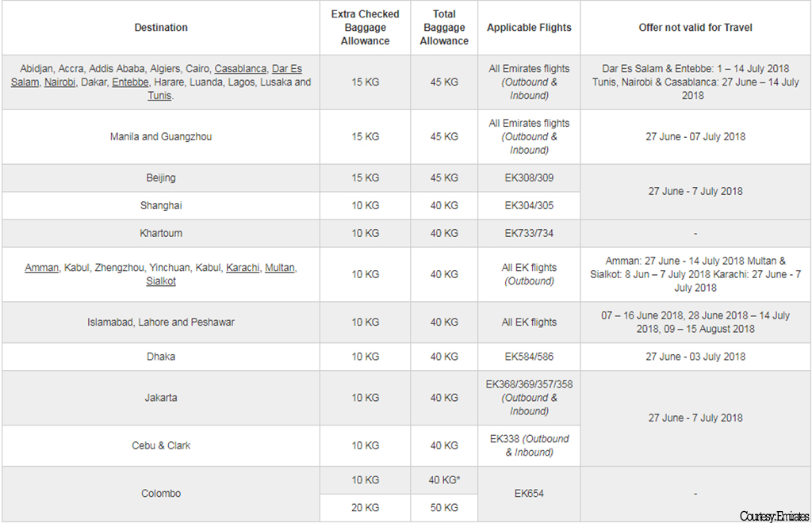Select the Beijing destination cell
Image resolution: width=812 pixels, height=523 pixels.
pos(161,178)
